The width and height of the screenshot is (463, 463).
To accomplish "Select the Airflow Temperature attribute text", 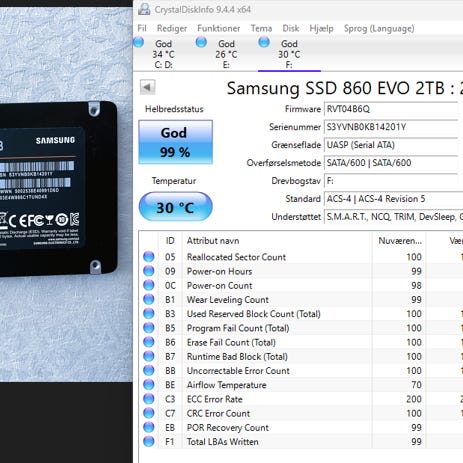I will 227,385.
